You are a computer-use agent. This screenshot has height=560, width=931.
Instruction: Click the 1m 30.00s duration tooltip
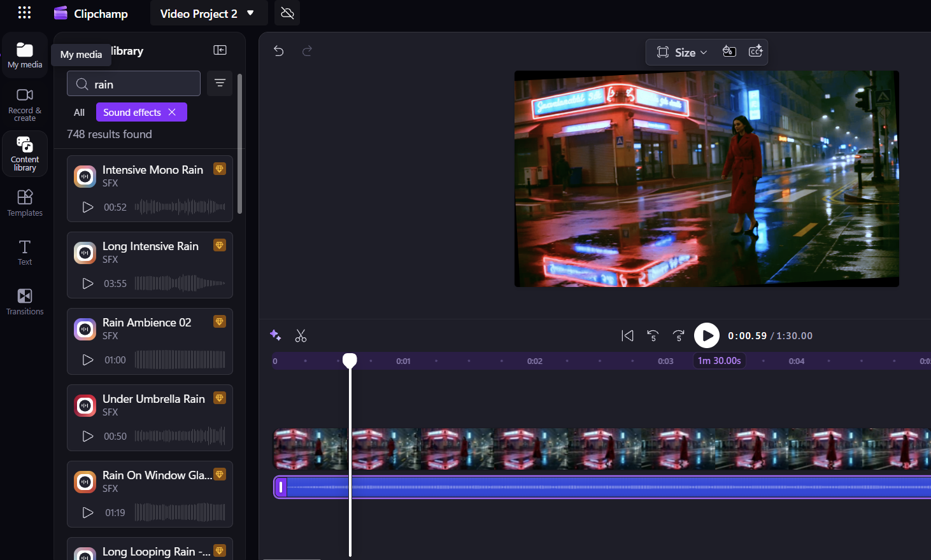(720, 361)
